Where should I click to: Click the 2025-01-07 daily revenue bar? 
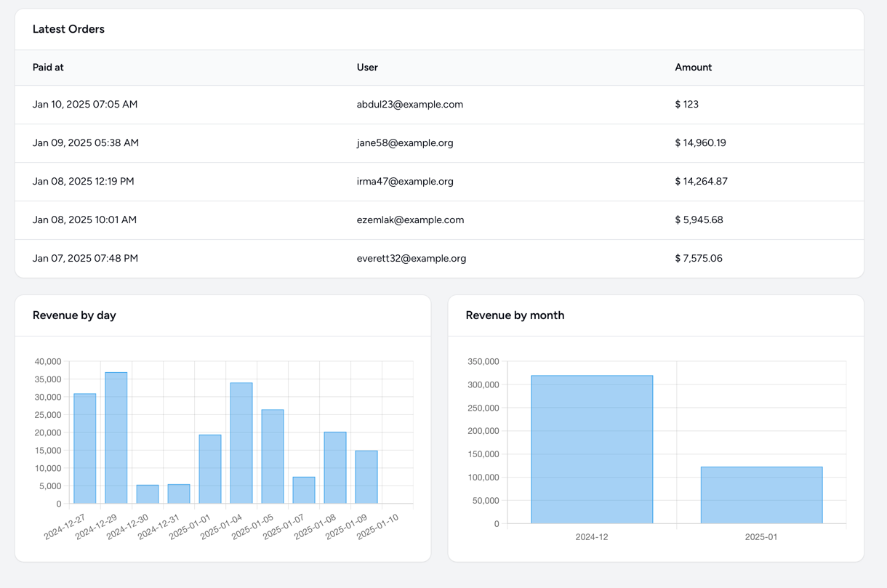(x=304, y=490)
